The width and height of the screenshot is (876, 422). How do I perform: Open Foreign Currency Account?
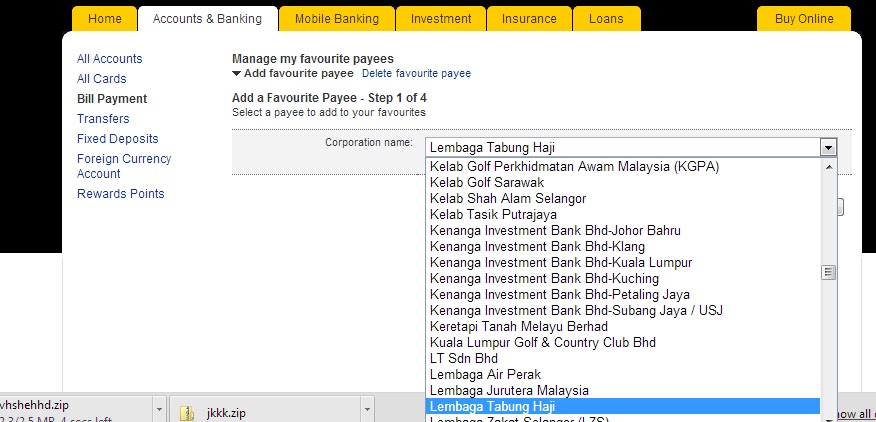pos(124,166)
